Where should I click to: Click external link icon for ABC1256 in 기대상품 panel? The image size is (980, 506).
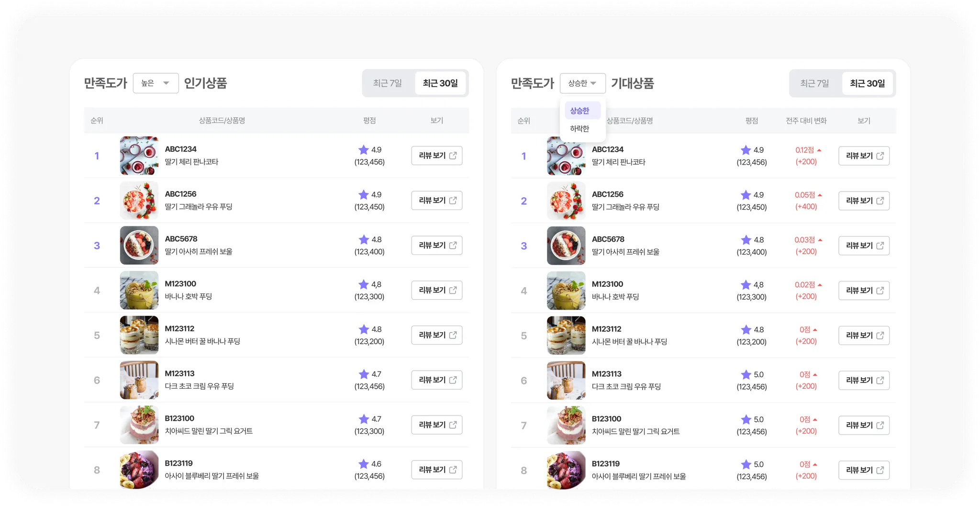click(x=880, y=201)
